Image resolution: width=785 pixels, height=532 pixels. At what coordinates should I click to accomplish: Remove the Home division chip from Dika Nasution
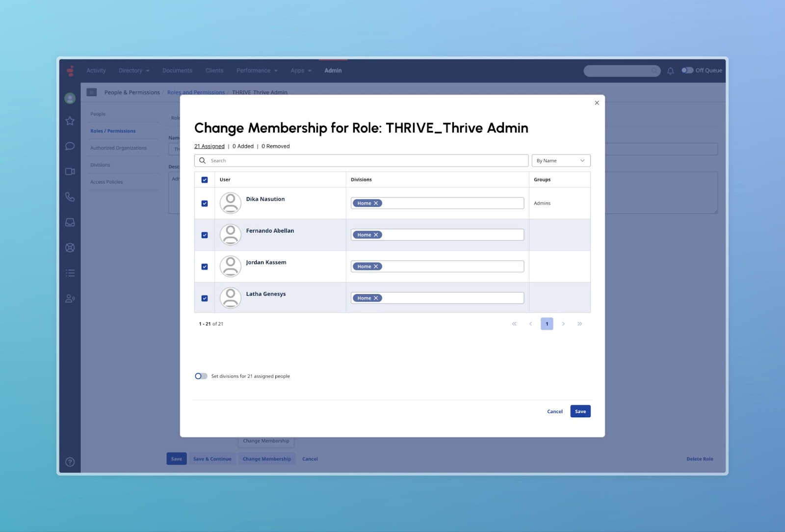click(376, 203)
